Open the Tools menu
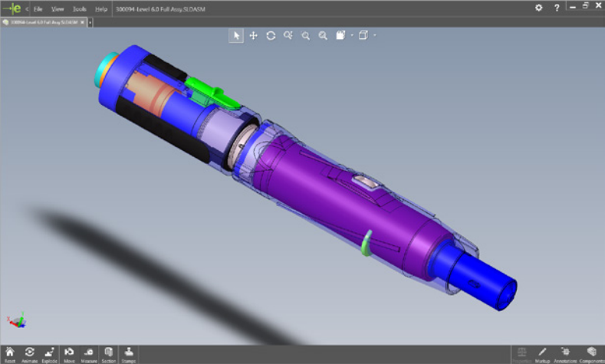The width and height of the screenshot is (605, 364). click(79, 8)
